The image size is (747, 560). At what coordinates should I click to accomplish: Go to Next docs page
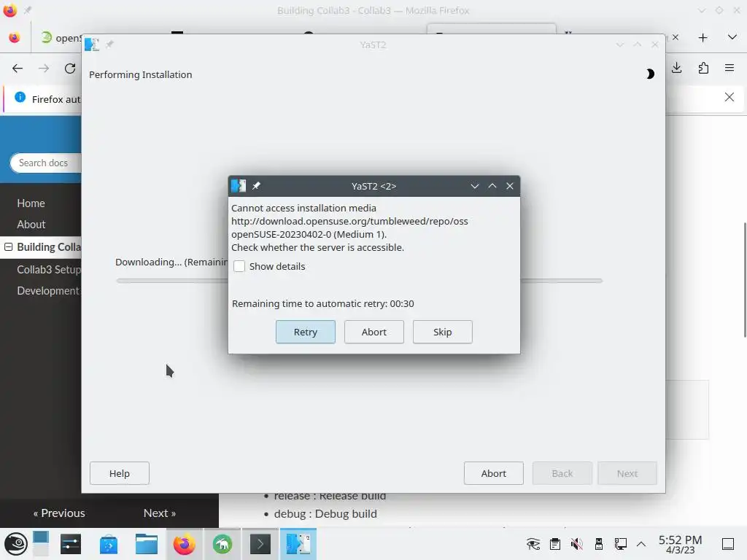160,513
